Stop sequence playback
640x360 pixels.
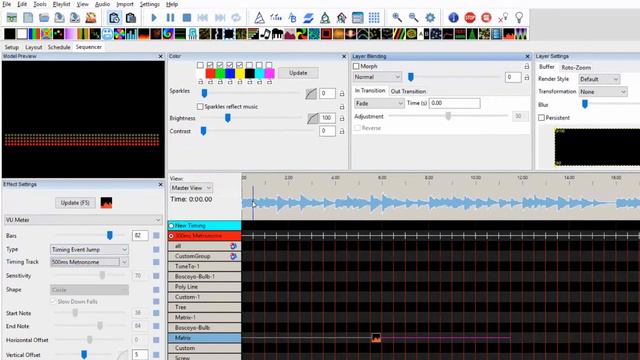click(187, 18)
